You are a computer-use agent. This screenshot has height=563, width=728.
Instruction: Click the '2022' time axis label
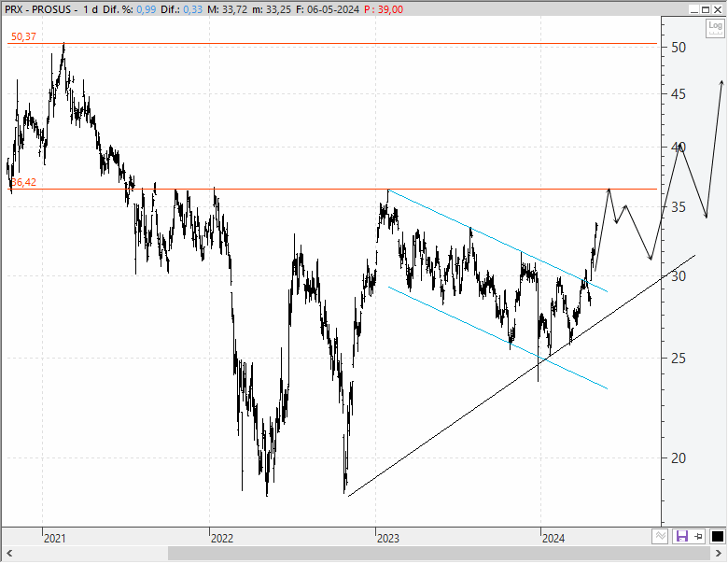coord(222,539)
